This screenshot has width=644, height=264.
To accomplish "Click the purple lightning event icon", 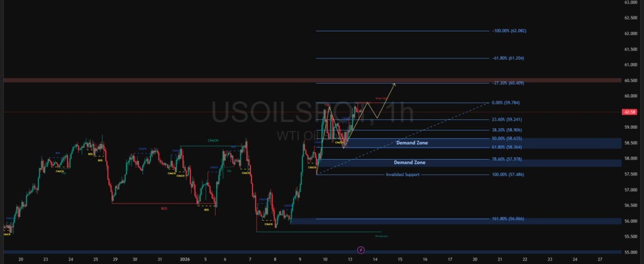I will tap(360, 250).
